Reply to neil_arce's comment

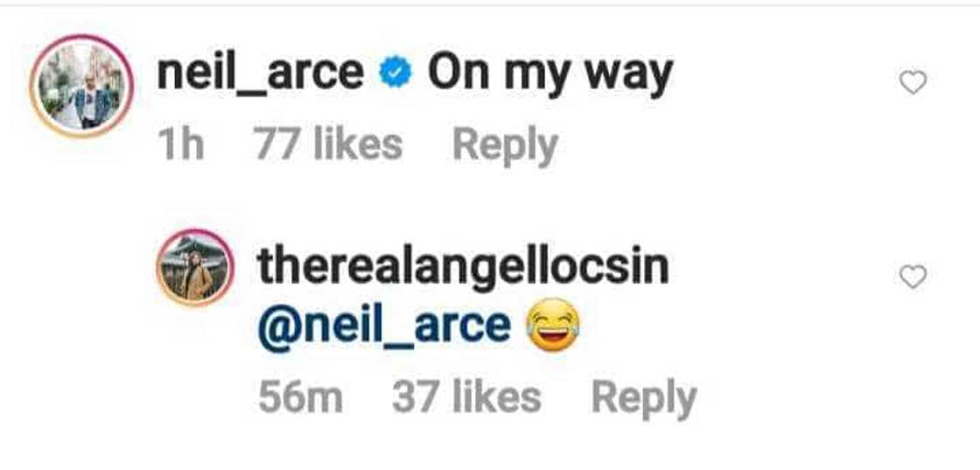coord(504,144)
